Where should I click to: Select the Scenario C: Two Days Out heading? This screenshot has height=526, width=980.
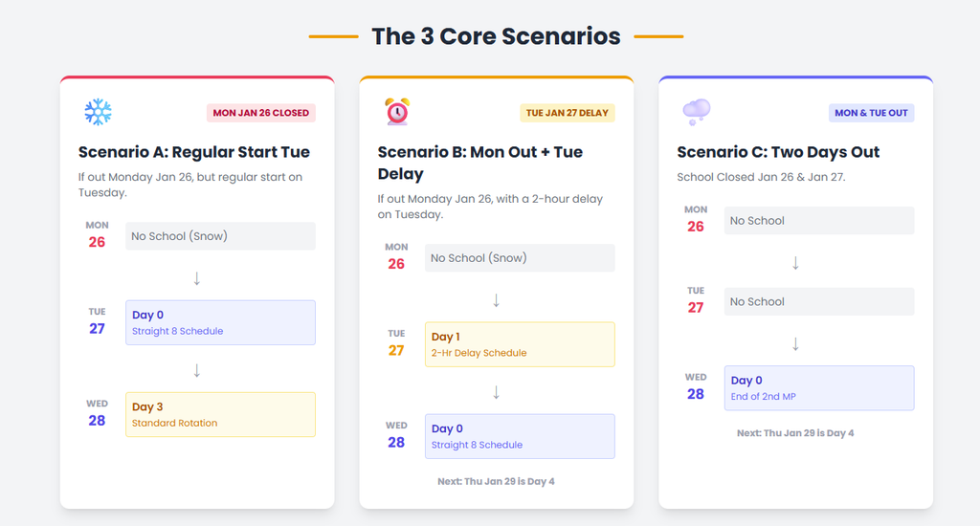(778, 152)
